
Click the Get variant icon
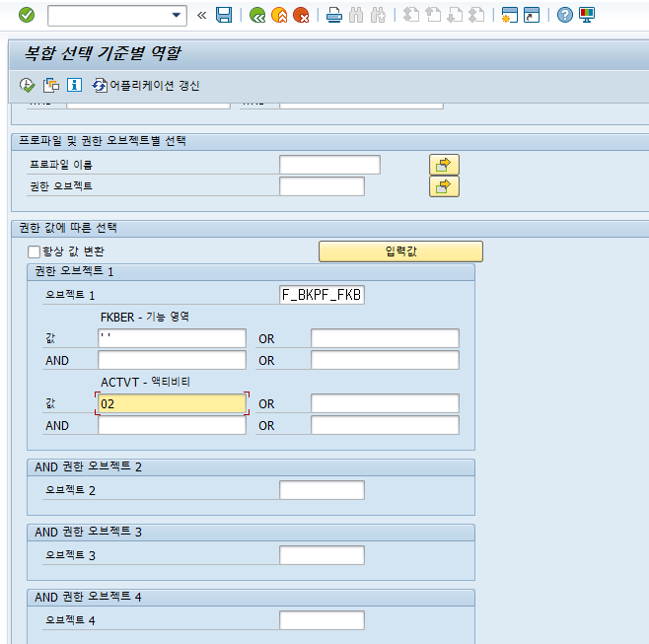coord(51,85)
